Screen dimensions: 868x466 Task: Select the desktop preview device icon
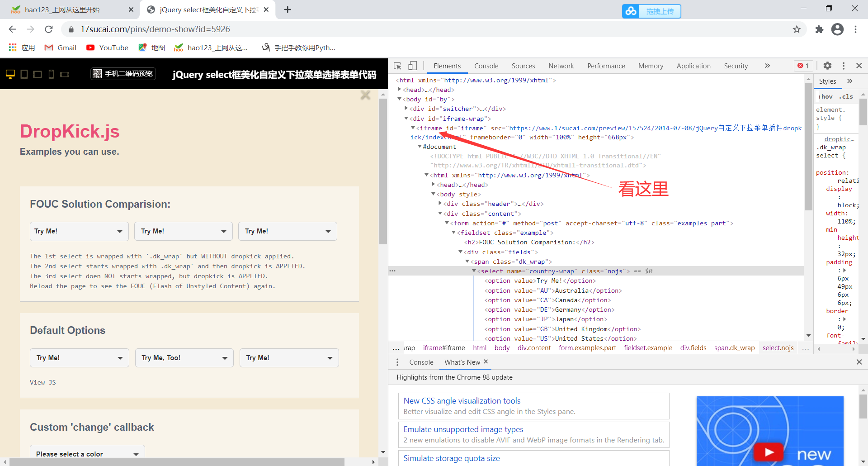pyautogui.click(x=10, y=74)
